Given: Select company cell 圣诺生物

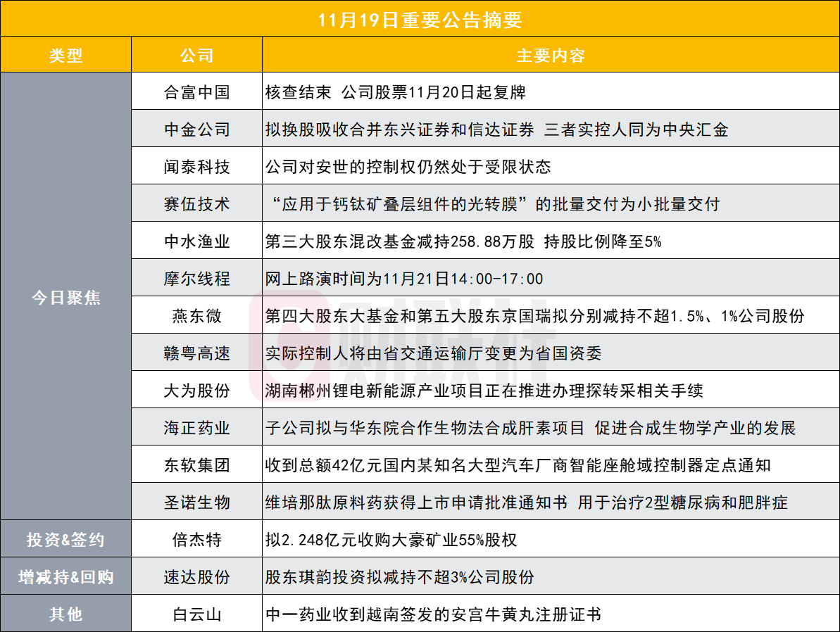Looking at the screenshot, I should coord(196,503).
